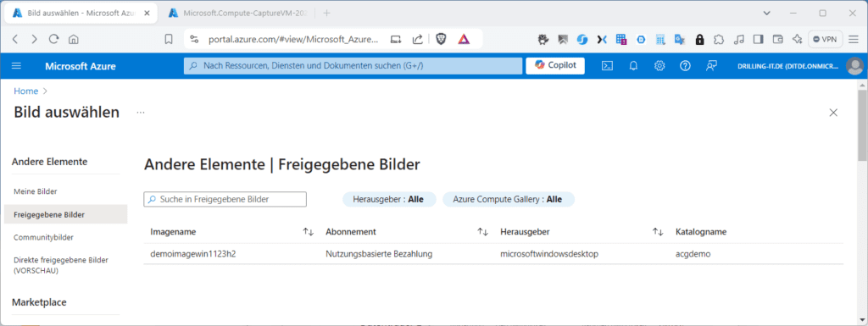
Task: Show Azure notifications bell
Action: point(633,66)
